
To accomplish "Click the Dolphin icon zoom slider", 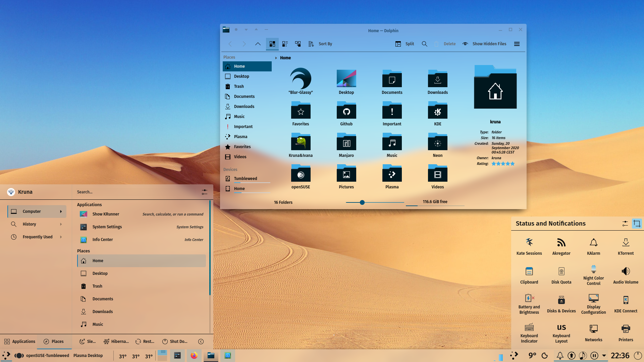I will 375,202.
